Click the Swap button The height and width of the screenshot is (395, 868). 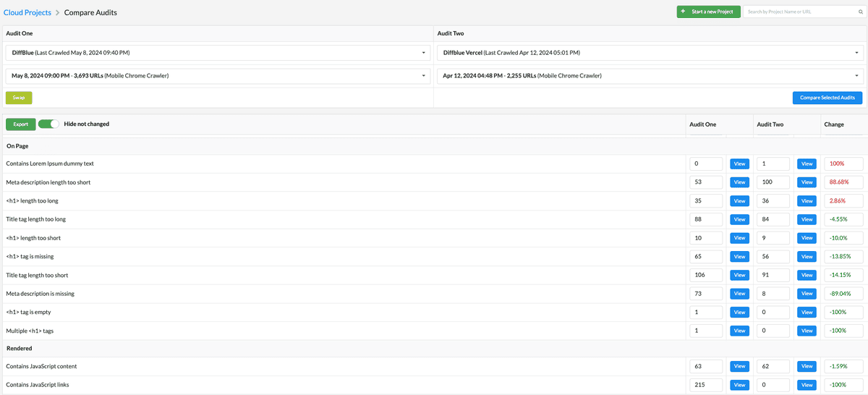tap(19, 98)
